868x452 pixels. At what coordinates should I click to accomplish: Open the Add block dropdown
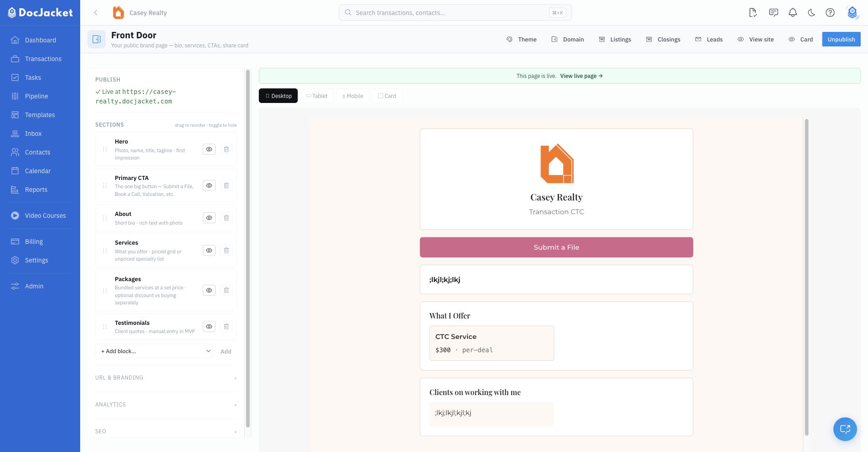[x=154, y=351]
